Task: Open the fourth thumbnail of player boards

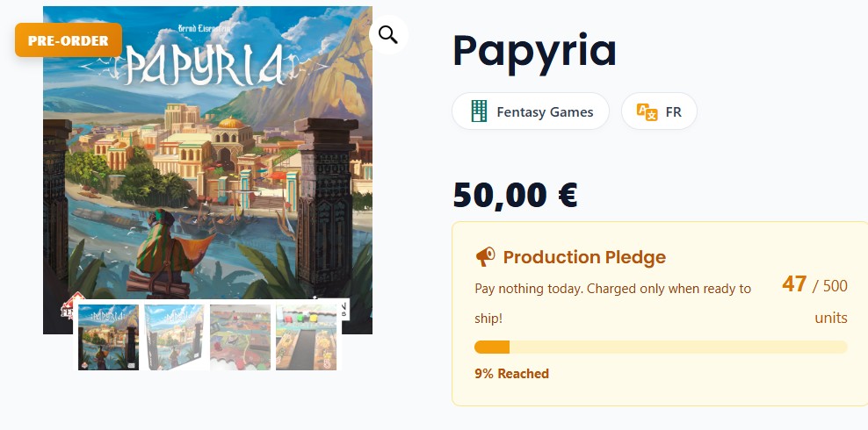Action: coord(306,337)
